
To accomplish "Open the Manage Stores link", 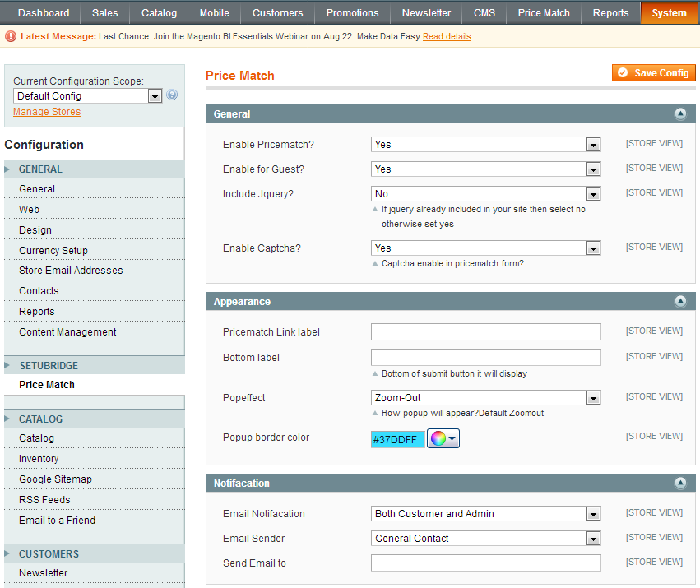I will coord(47,112).
